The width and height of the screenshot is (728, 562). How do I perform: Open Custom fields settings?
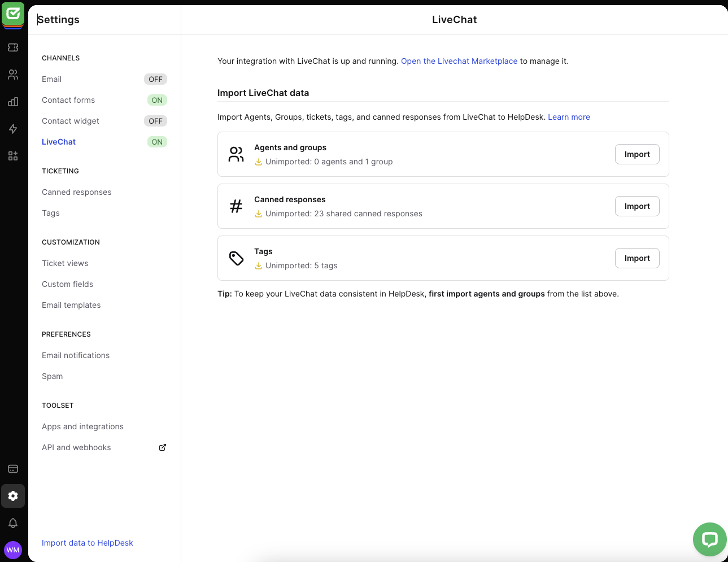pos(67,284)
